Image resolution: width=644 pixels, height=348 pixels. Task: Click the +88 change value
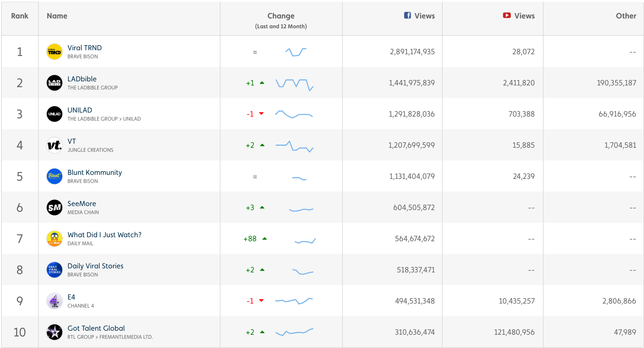point(250,239)
